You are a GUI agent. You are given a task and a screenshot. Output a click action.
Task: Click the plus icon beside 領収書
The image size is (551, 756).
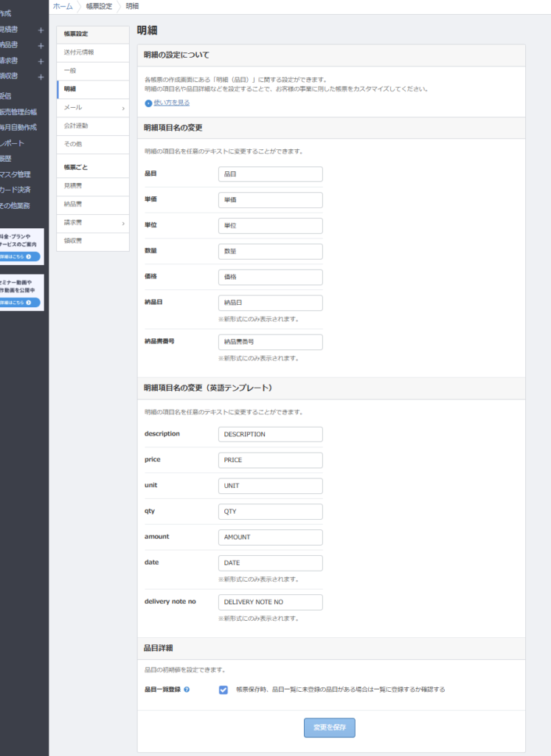click(41, 77)
